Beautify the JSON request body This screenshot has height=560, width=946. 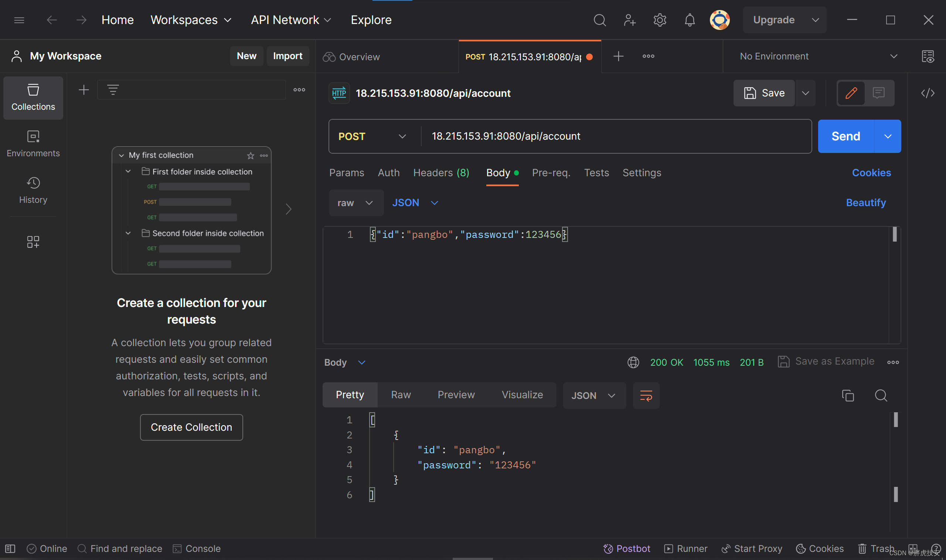tap(865, 203)
